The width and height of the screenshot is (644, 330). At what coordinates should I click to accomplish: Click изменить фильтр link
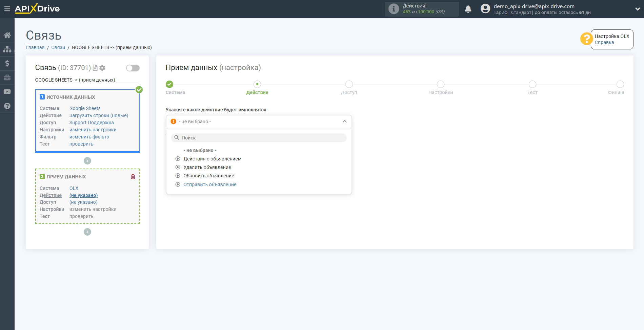89,137
